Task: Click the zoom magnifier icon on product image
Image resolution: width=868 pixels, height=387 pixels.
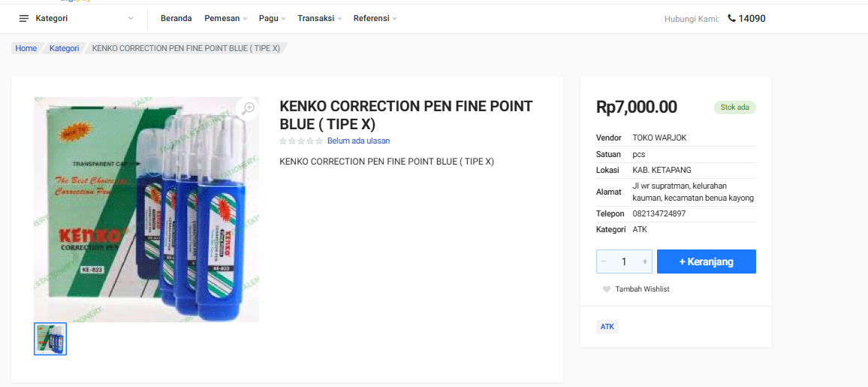Action: coord(249,108)
